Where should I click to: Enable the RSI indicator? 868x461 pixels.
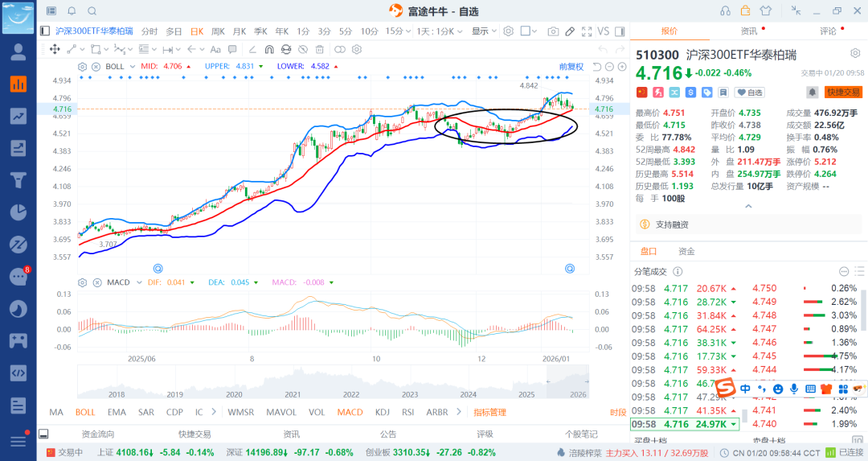[x=408, y=412]
